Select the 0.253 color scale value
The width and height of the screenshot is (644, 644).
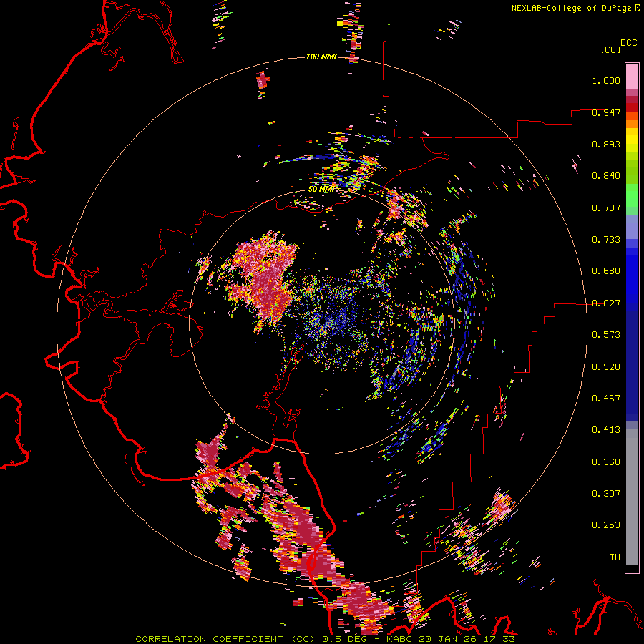(x=606, y=525)
